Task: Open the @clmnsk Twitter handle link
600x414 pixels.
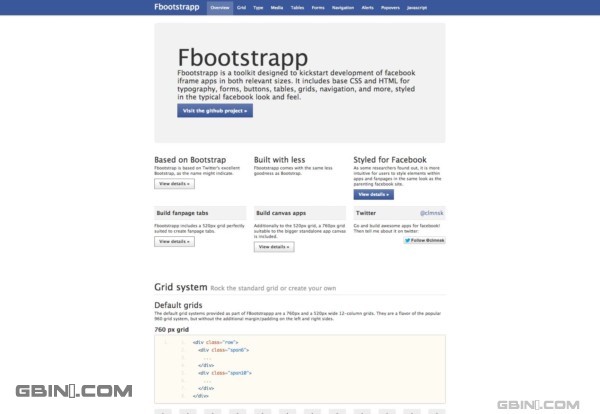Action: 430,213
